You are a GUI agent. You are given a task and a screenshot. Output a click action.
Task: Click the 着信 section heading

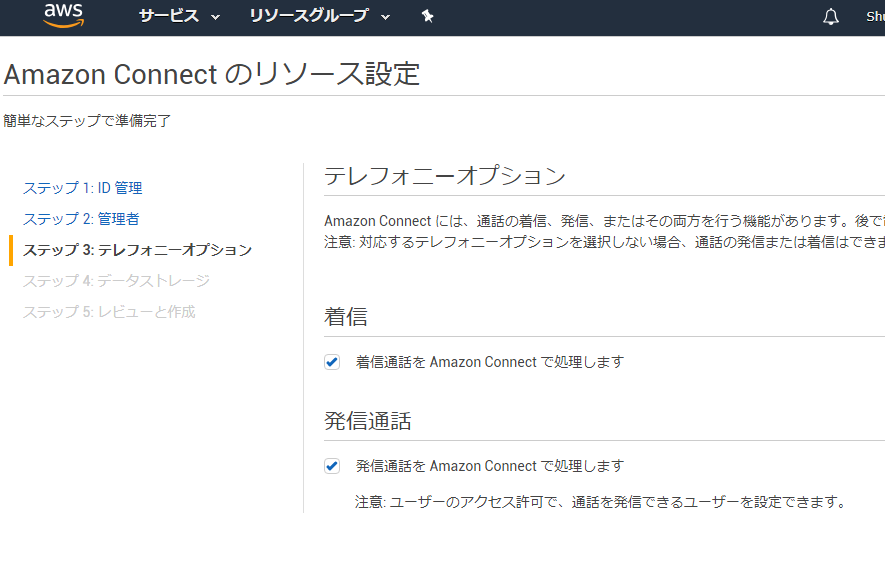(346, 316)
